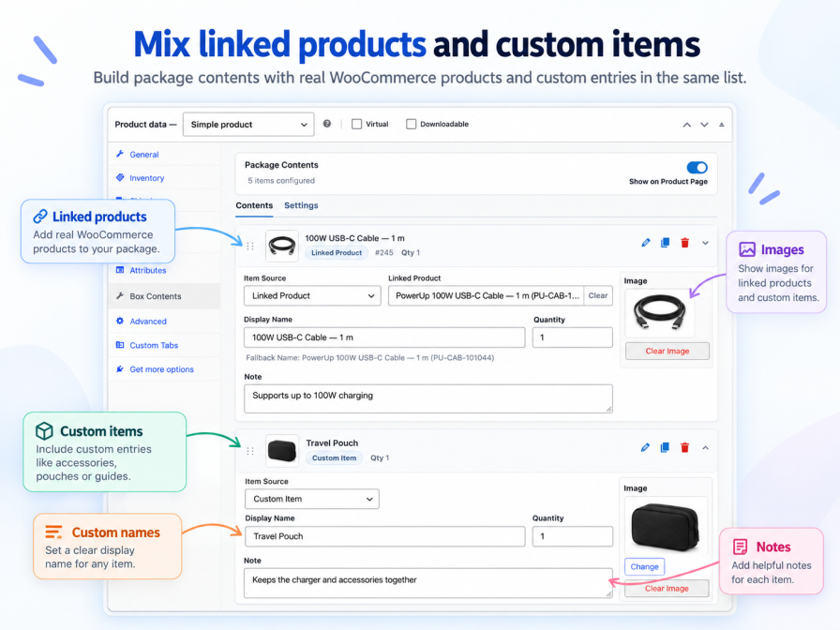Image resolution: width=840 pixels, height=630 pixels.
Task: Click the General wrench icon
Action: pos(120,154)
